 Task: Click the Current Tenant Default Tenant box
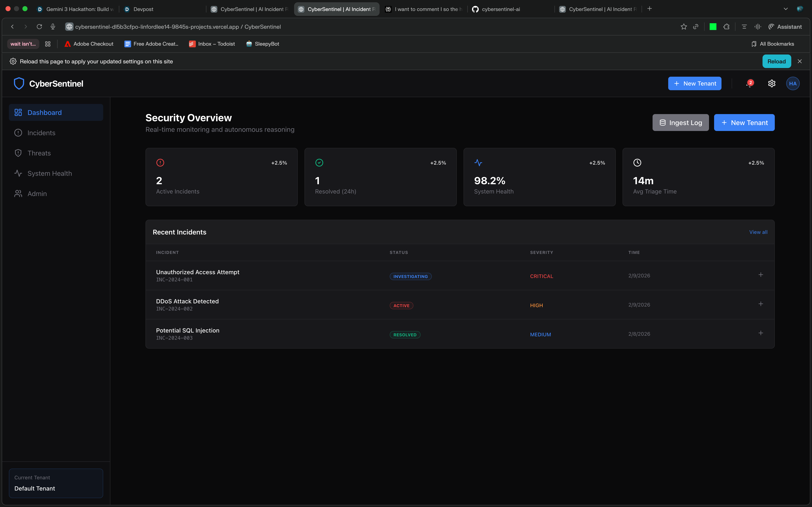pyautogui.click(x=56, y=483)
